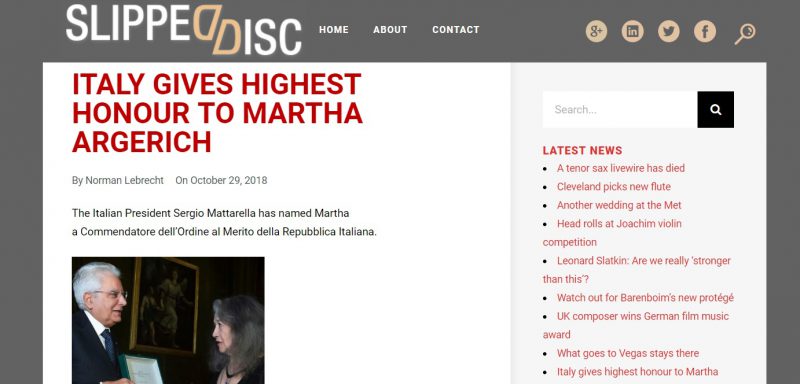Click the Slipped Disc logo
The image size is (800, 384).
[184, 30]
